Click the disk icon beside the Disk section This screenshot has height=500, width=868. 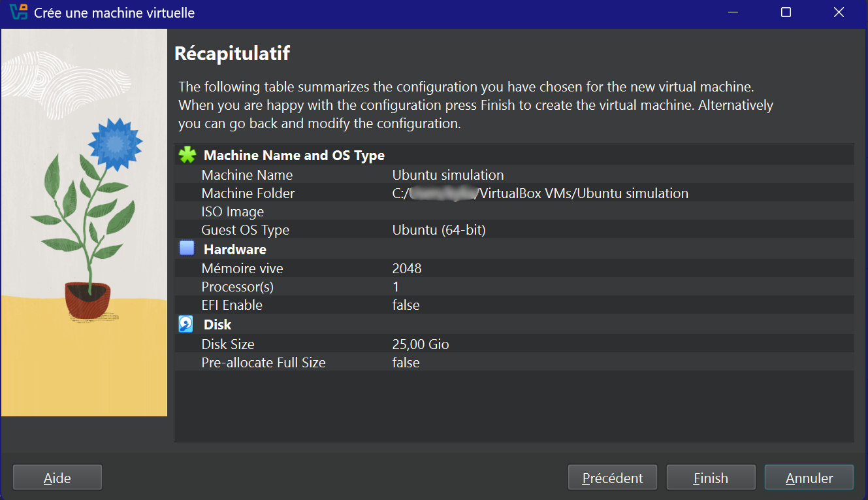[185, 323]
